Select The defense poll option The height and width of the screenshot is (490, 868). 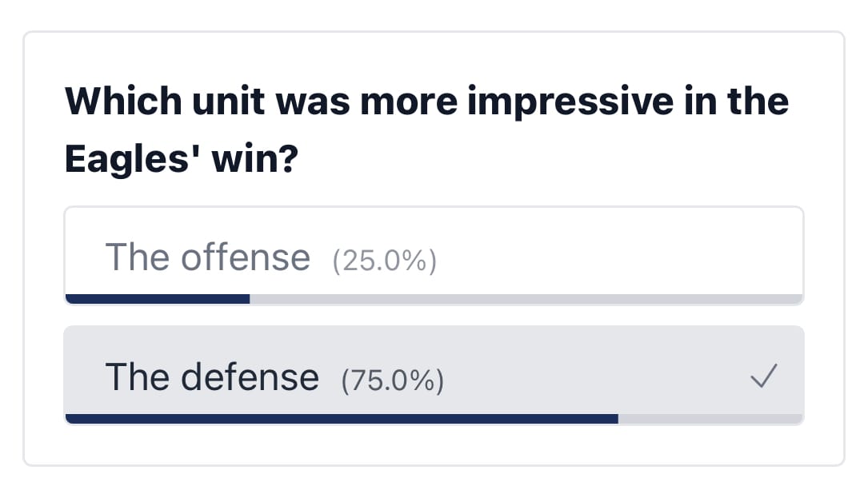tap(434, 376)
